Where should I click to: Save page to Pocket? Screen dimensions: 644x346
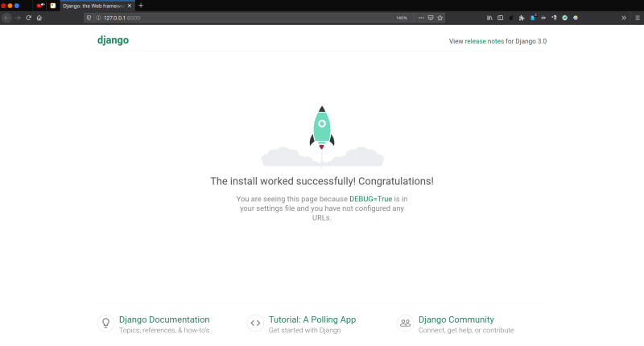[431, 18]
